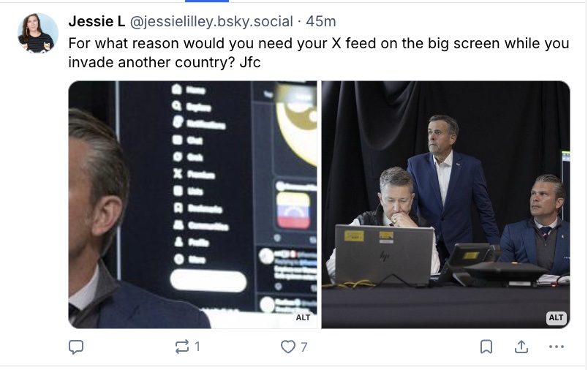Click the repost count number 1
This screenshot has height=370, width=588.
coord(197,347)
